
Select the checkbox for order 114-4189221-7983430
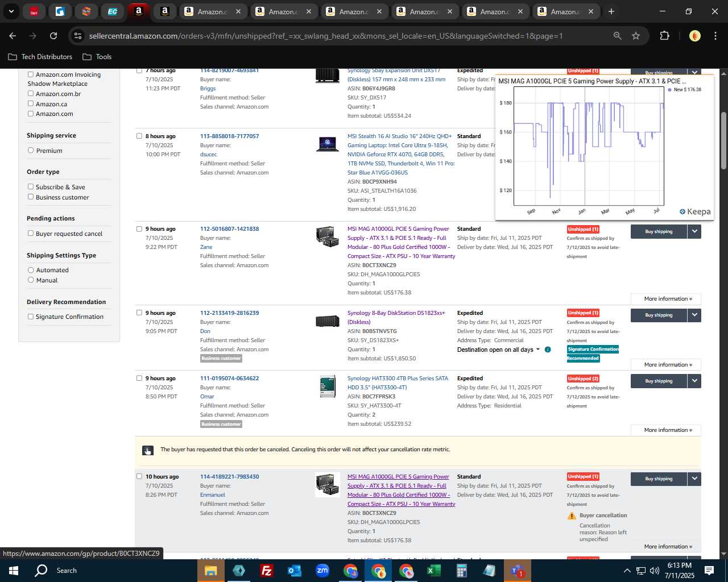point(139,476)
